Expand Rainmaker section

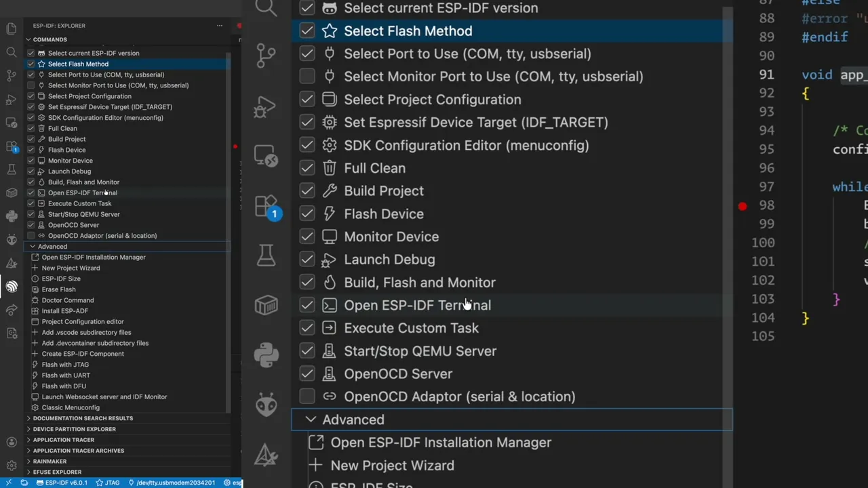coord(50,462)
